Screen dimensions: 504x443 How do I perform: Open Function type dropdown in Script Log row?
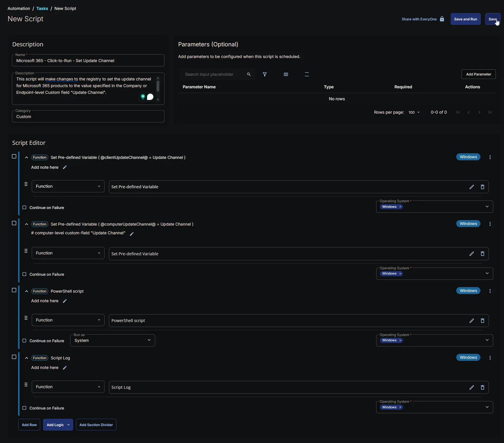coord(68,387)
